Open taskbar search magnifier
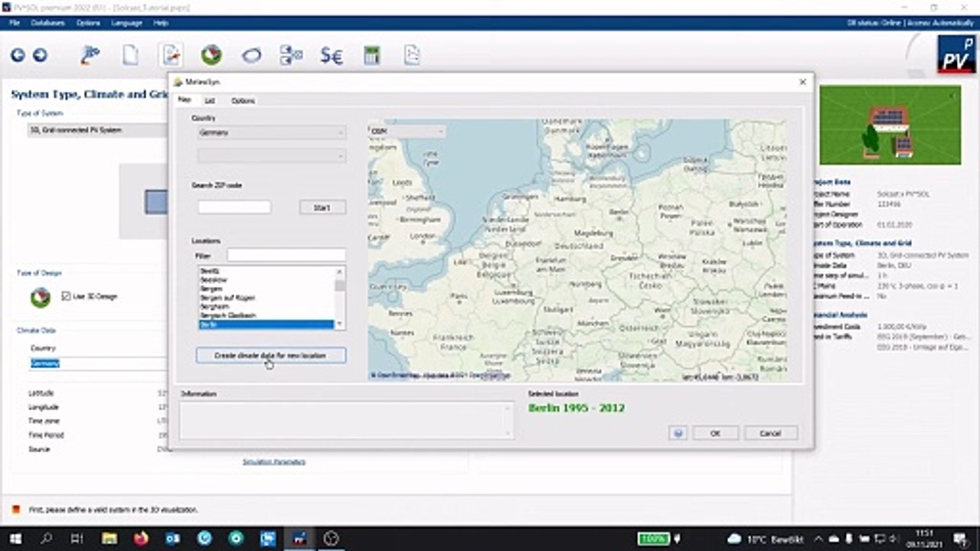The height and width of the screenshot is (551, 980). point(46,539)
